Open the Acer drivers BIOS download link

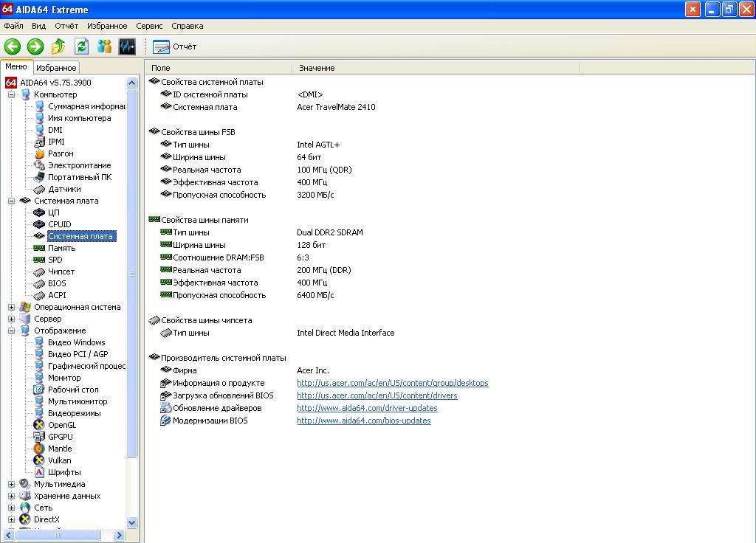tap(377, 395)
